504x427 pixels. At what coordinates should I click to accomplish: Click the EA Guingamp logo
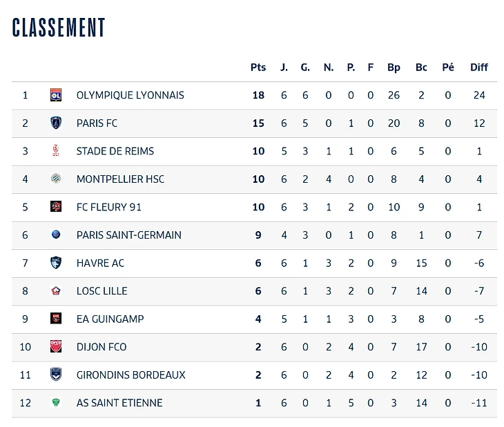coord(56,319)
